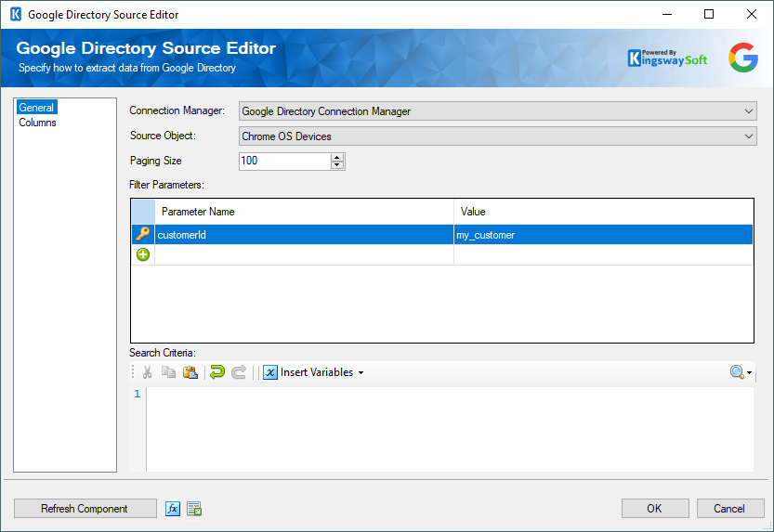The image size is (774, 532).
Task: Click the Insert Variables icon
Action: 270,372
